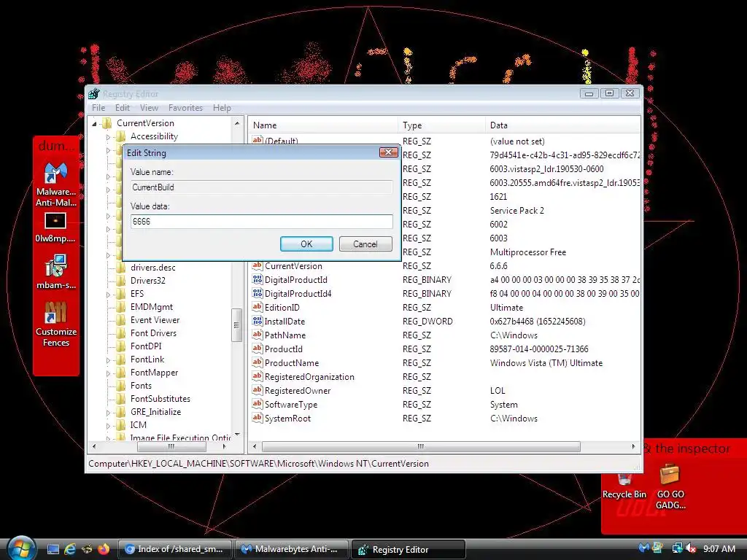
Task: Switch to Index of /shared taskbar button
Action: point(175,549)
